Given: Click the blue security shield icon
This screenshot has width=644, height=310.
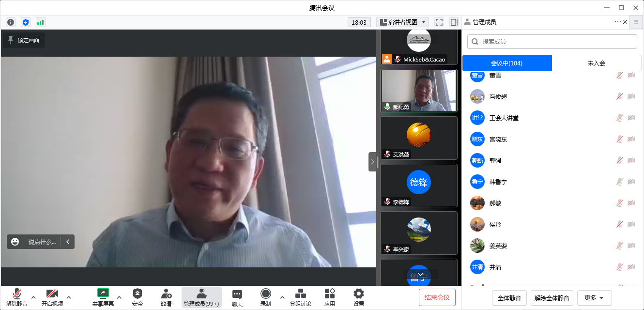Looking at the screenshot, I should (26, 22).
